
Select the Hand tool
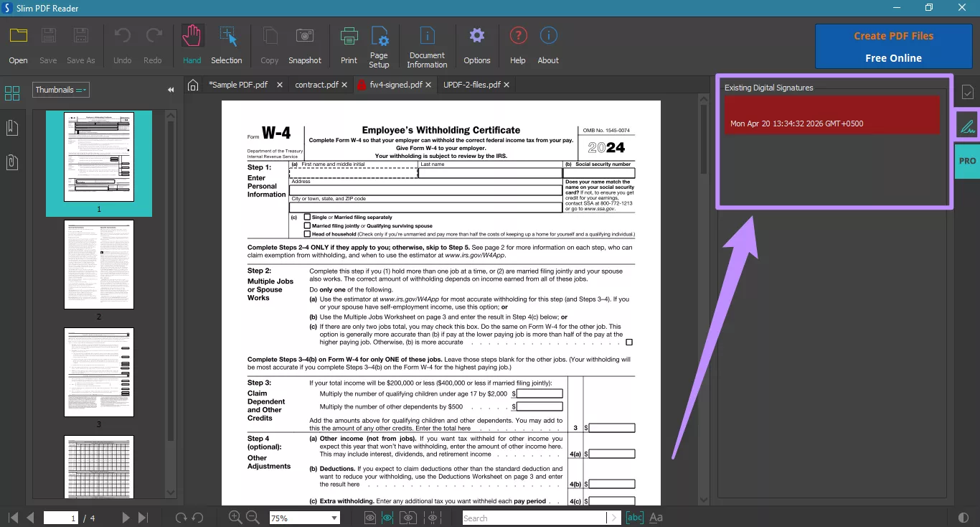point(191,44)
